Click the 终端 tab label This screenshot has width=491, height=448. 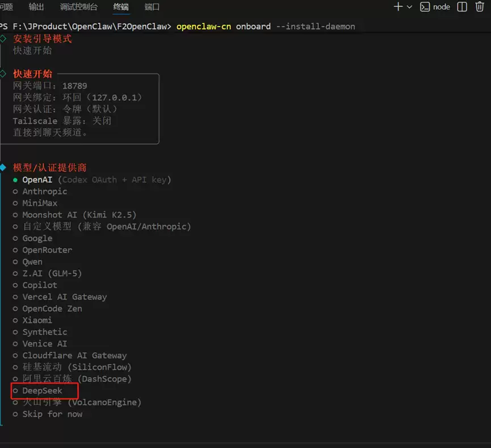(x=120, y=7)
